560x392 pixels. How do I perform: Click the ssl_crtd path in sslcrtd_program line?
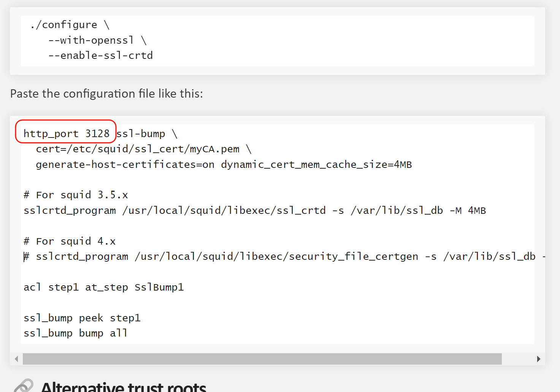tap(224, 210)
